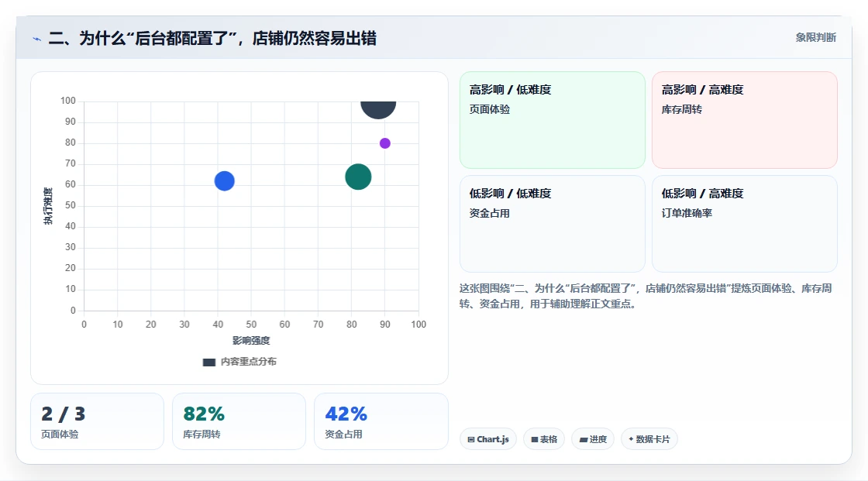Click the 82% value text
This screenshot has width=868, height=481.
204,414
